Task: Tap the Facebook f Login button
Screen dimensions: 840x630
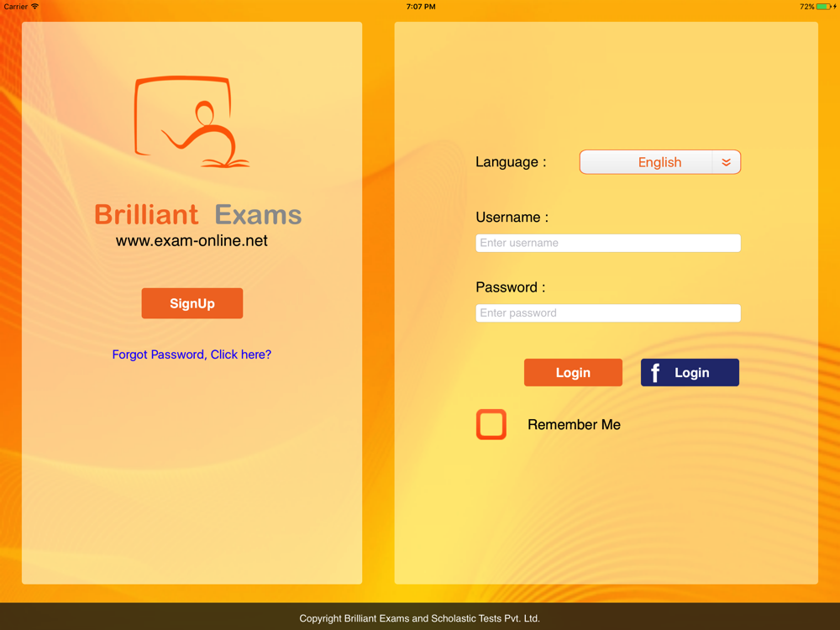Action: 690,372
